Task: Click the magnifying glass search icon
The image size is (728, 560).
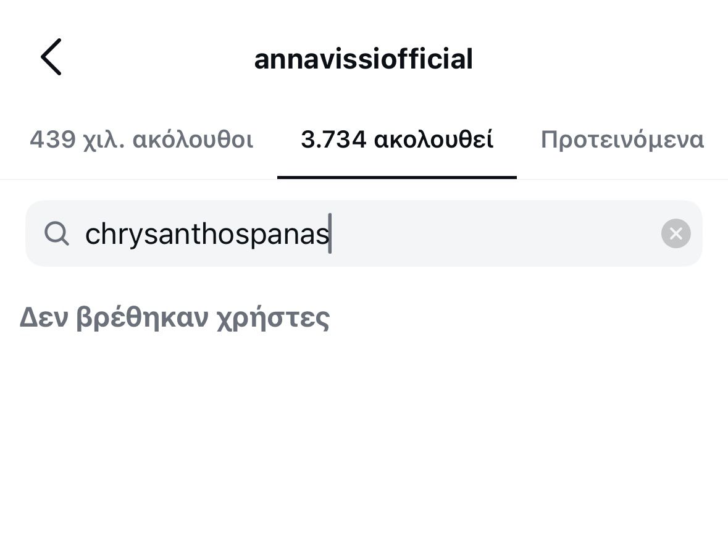Action: point(57,234)
